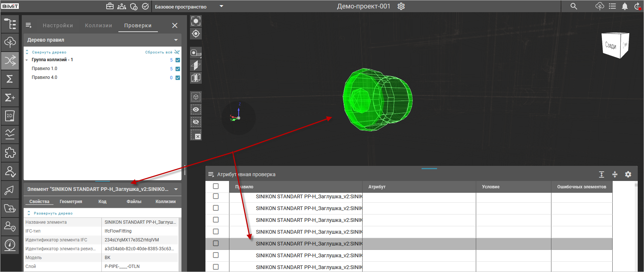Click the puzzle piece plugins icon

click(10, 153)
